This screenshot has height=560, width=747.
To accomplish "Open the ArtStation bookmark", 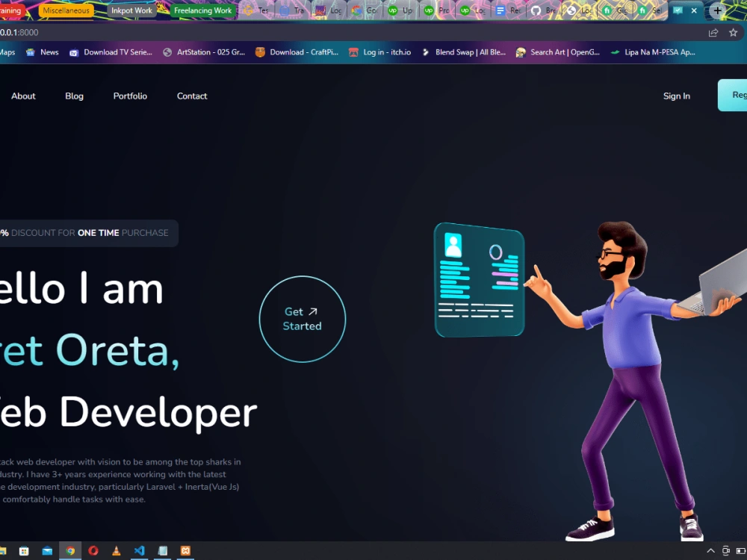I will (204, 52).
